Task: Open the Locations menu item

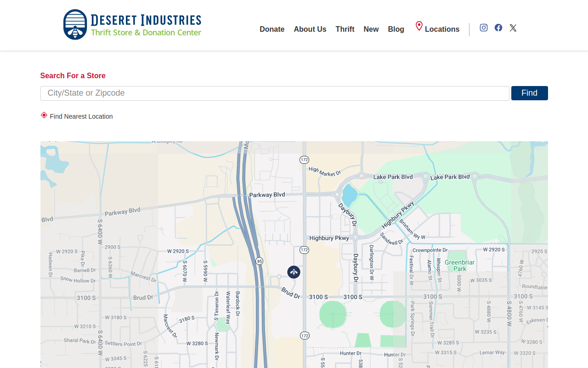Action: (x=442, y=29)
